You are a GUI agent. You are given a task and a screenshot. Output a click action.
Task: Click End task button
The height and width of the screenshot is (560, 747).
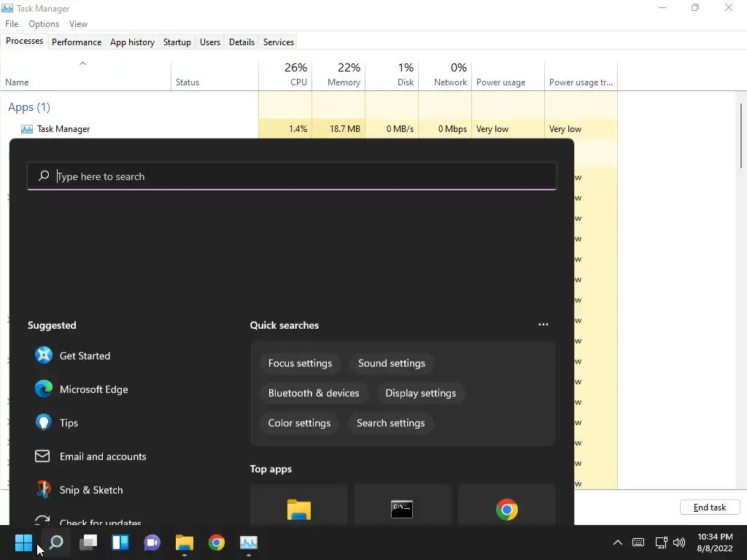click(710, 507)
